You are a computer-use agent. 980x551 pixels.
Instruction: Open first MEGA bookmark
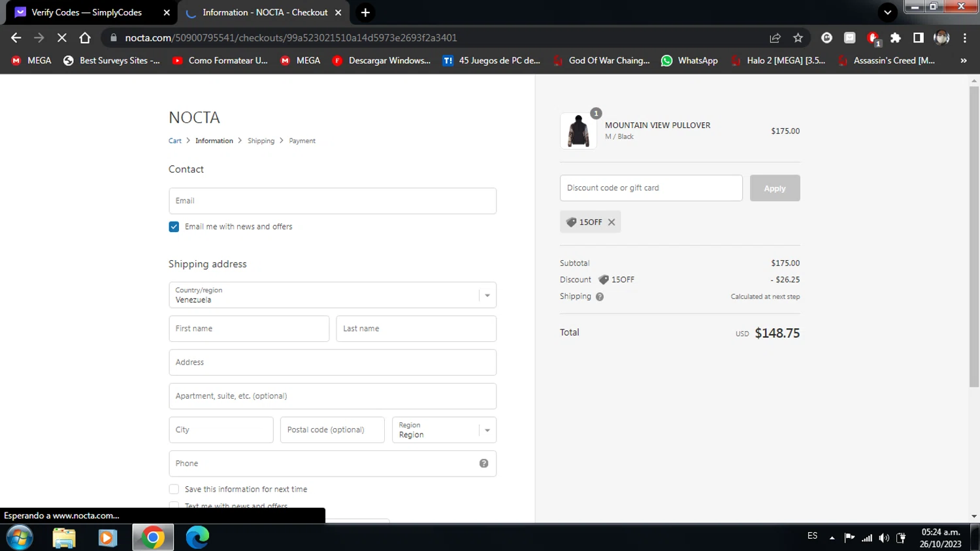pyautogui.click(x=31, y=61)
